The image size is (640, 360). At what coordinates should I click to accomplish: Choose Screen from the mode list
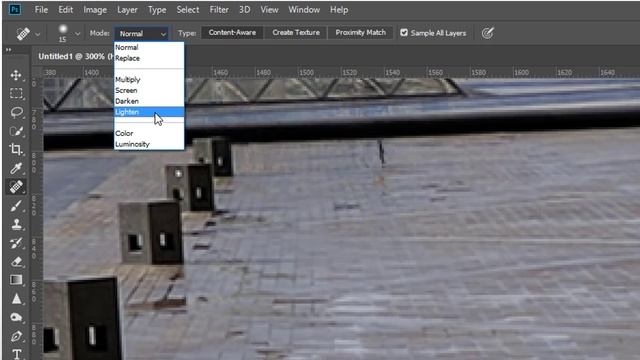[149, 90]
